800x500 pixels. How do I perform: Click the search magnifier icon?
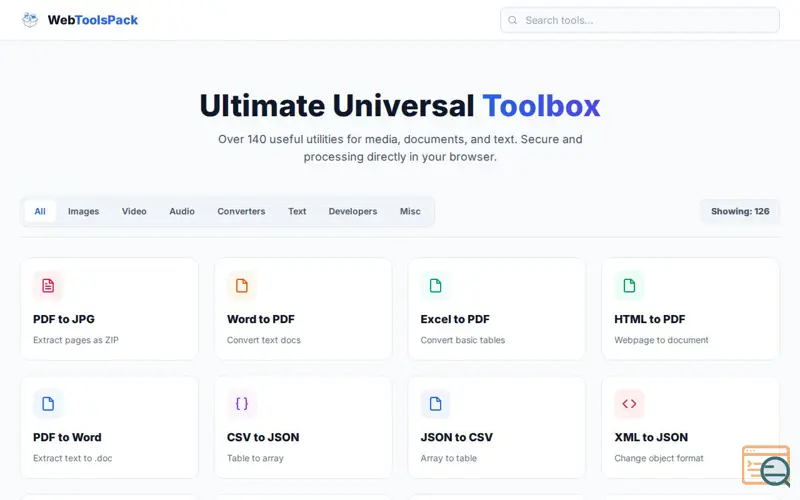pyautogui.click(x=513, y=20)
